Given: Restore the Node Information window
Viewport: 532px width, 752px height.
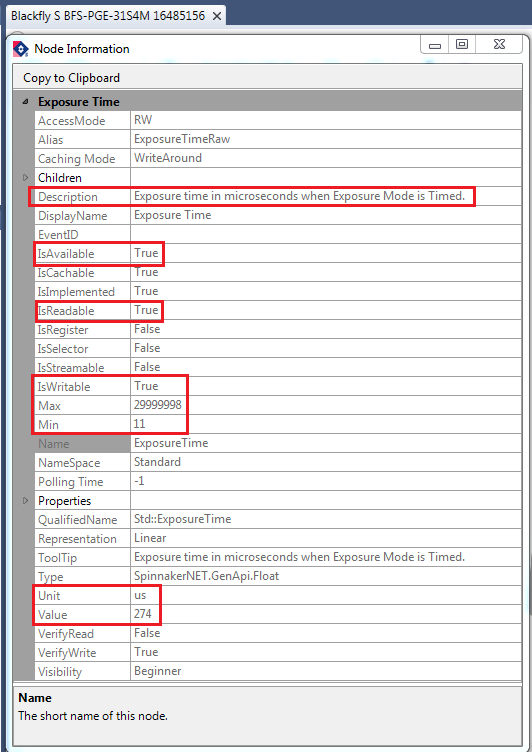Looking at the screenshot, I should tap(461, 45).
